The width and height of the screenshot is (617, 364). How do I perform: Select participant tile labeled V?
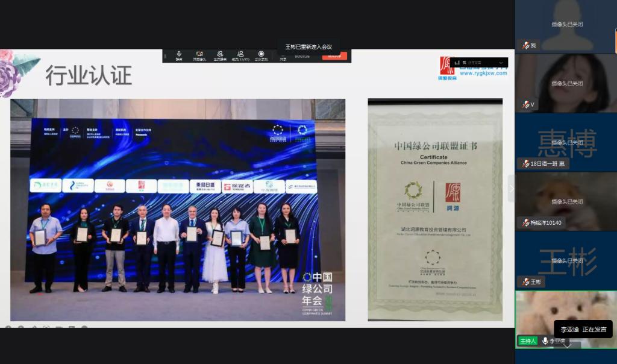[x=566, y=83]
